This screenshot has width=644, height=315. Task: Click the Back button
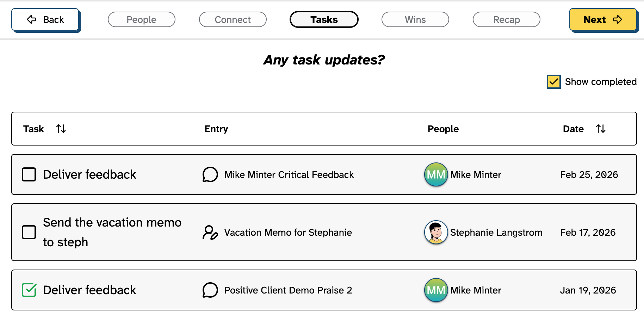tap(45, 19)
